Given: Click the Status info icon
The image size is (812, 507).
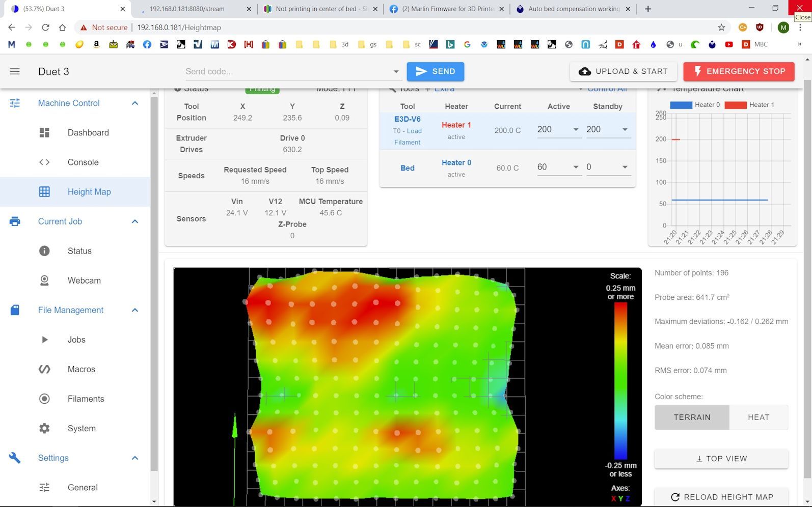Looking at the screenshot, I should coord(44,251).
